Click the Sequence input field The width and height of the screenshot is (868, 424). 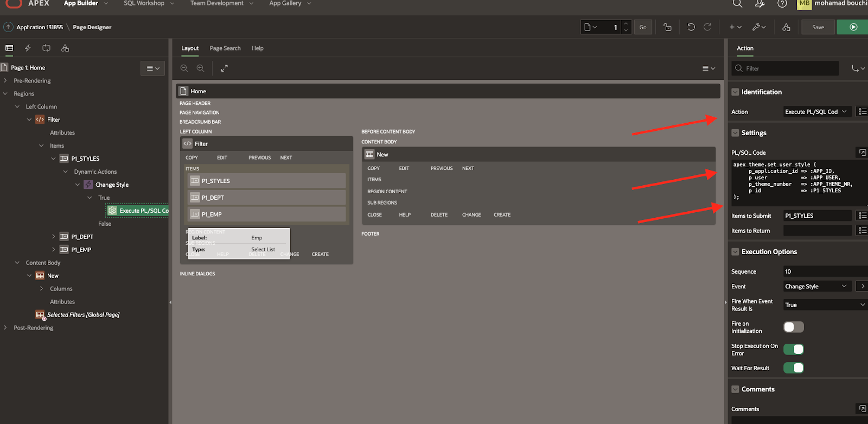(x=825, y=271)
